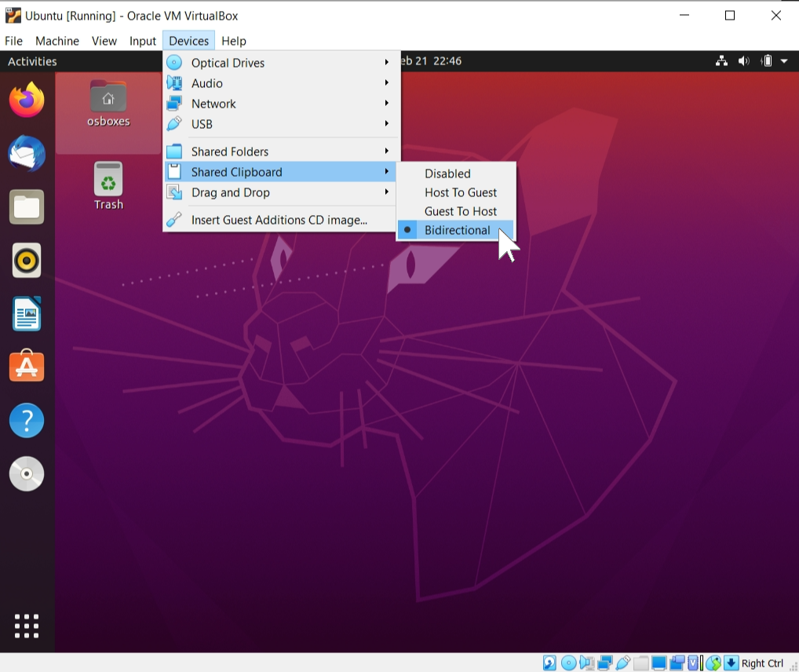Image resolution: width=799 pixels, height=672 pixels.
Task: Open the hard disk activity indicator
Action: [549, 663]
